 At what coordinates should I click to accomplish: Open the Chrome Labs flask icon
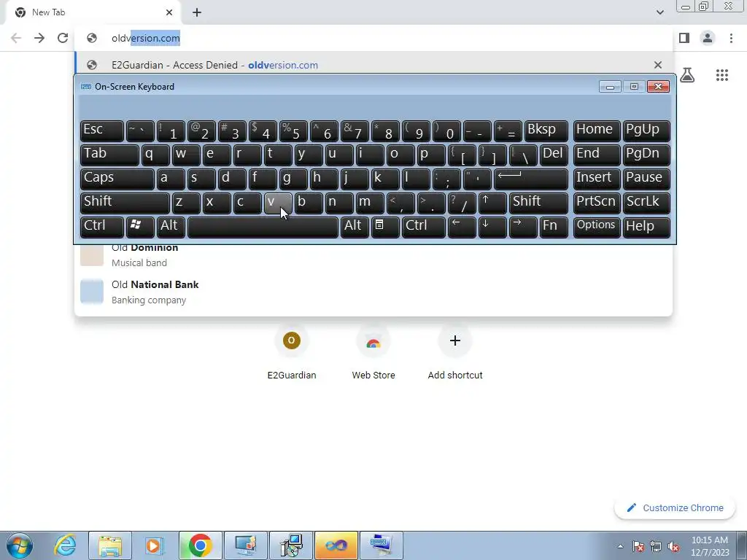pos(687,75)
